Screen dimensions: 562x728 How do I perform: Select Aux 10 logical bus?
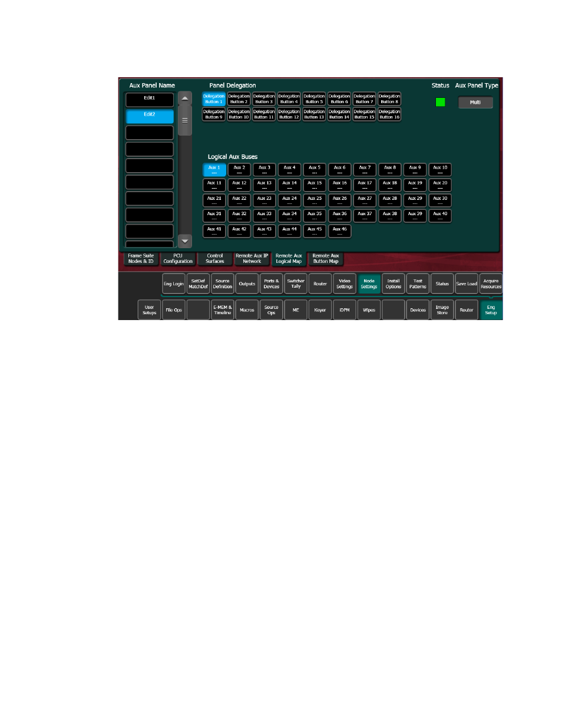coord(440,170)
